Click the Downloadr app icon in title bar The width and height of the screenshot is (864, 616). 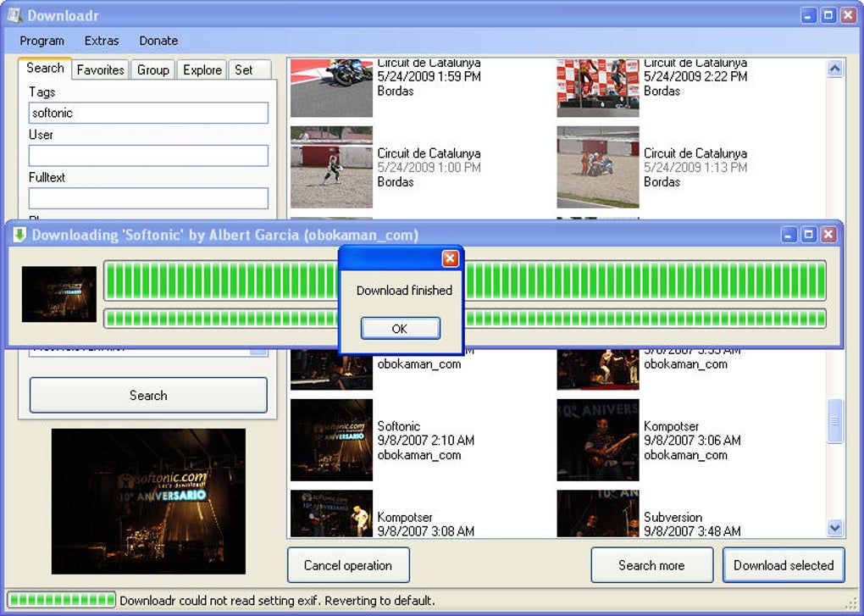(14, 15)
